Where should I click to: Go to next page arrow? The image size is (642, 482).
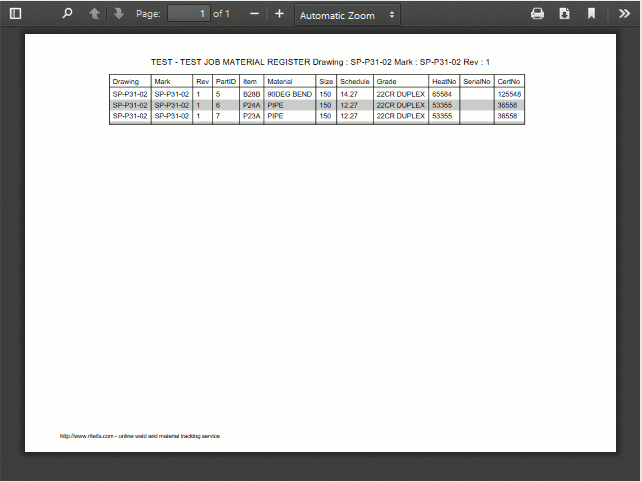point(118,14)
